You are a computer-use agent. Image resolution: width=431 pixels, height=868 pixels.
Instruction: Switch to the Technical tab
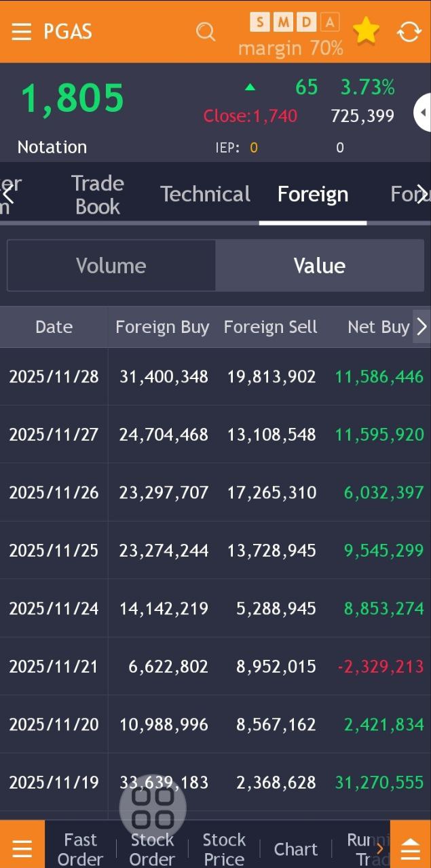tap(205, 195)
